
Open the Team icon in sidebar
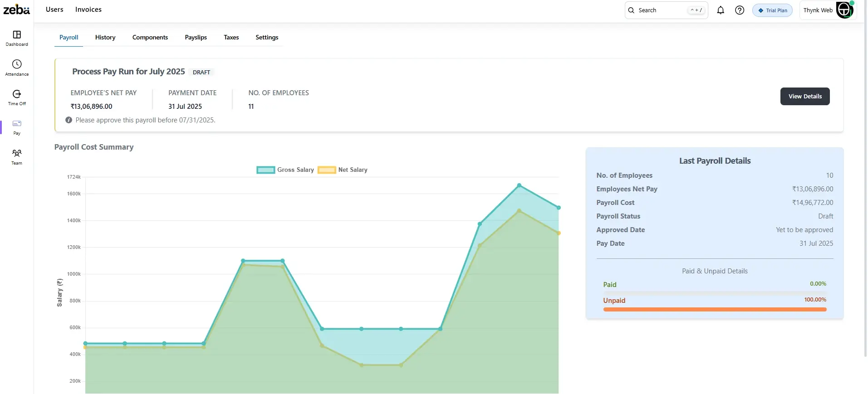point(17,153)
